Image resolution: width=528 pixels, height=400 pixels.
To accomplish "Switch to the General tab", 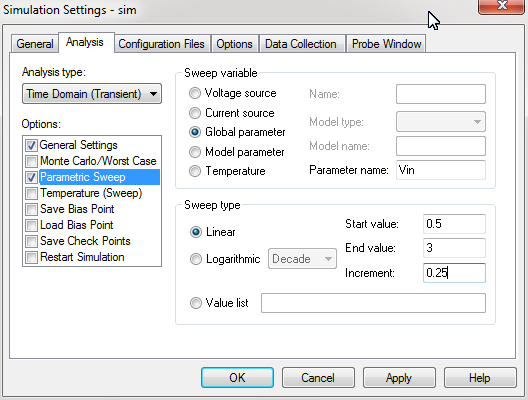I will [x=35, y=44].
